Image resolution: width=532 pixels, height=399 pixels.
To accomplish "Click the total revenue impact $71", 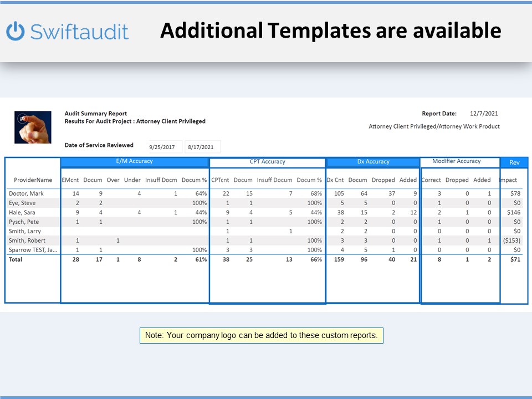I will point(515,259).
